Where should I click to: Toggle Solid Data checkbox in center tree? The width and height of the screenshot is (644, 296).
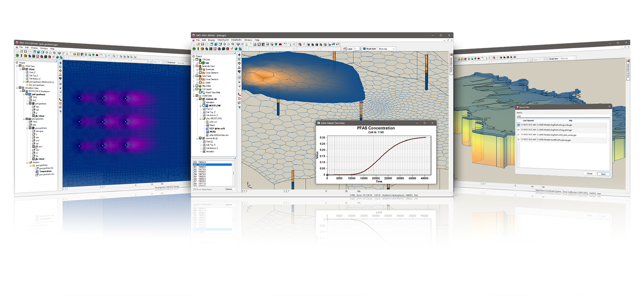tap(197, 76)
